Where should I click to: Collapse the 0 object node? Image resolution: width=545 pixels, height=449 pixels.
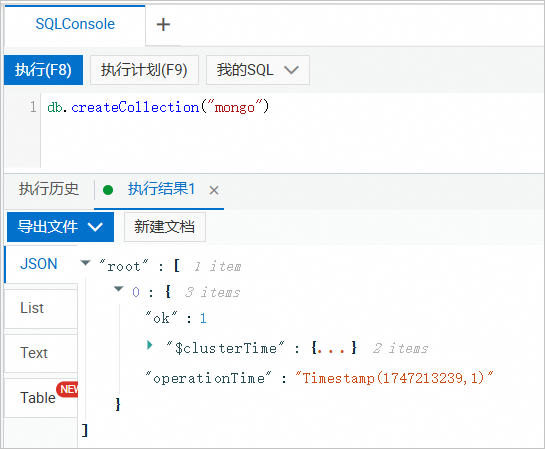[119, 289]
